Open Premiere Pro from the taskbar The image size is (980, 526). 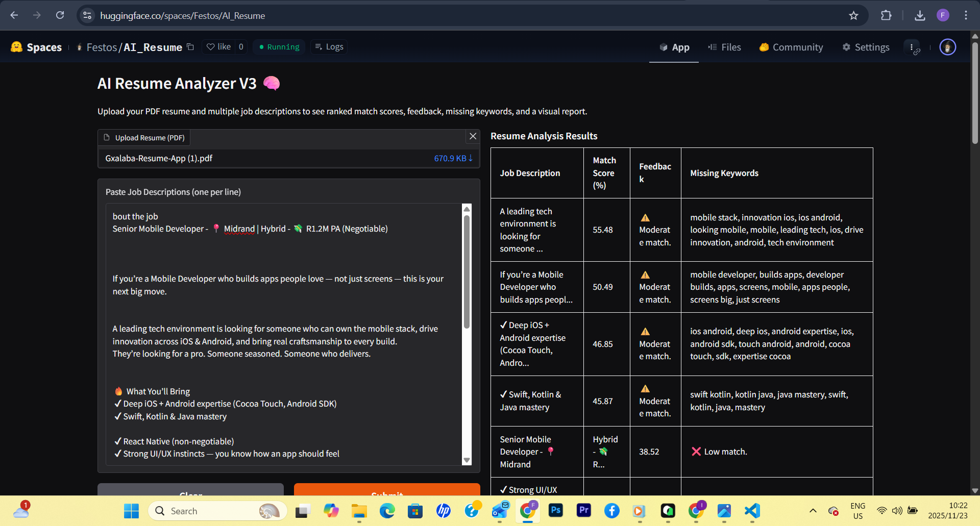click(583, 511)
